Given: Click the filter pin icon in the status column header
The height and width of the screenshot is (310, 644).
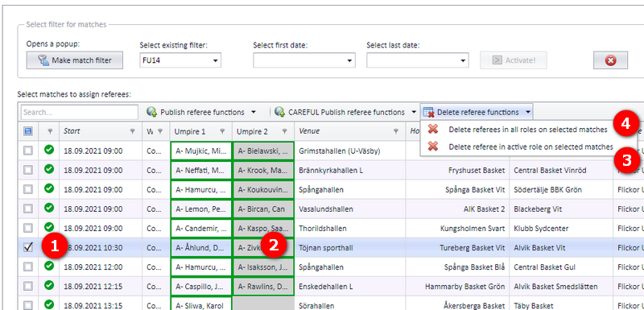Looking at the screenshot, I should (50, 131).
